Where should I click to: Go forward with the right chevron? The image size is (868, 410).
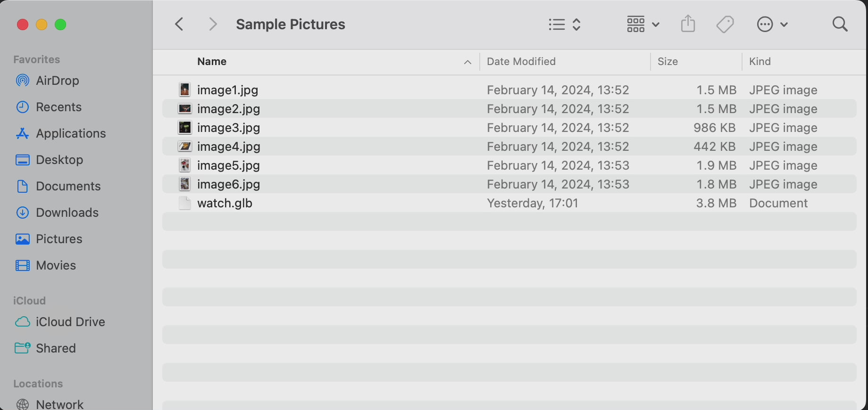point(213,24)
